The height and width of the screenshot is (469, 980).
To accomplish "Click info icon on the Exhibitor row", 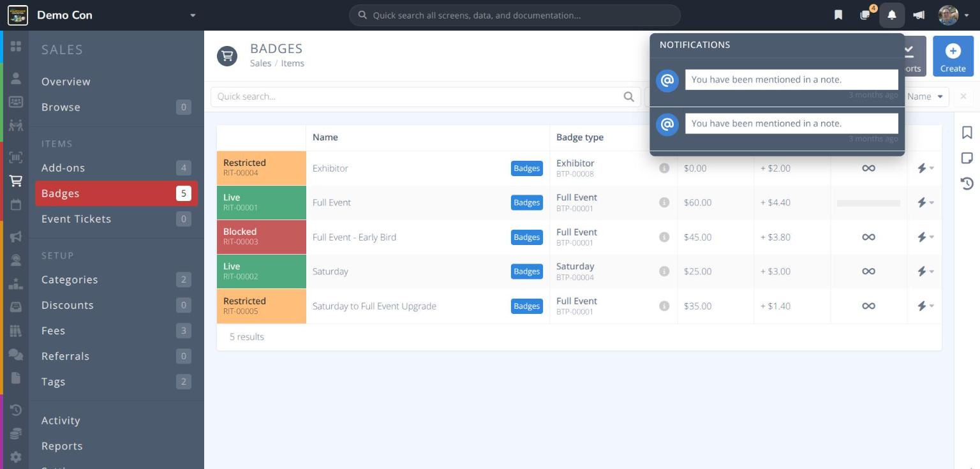I will 664,168.
